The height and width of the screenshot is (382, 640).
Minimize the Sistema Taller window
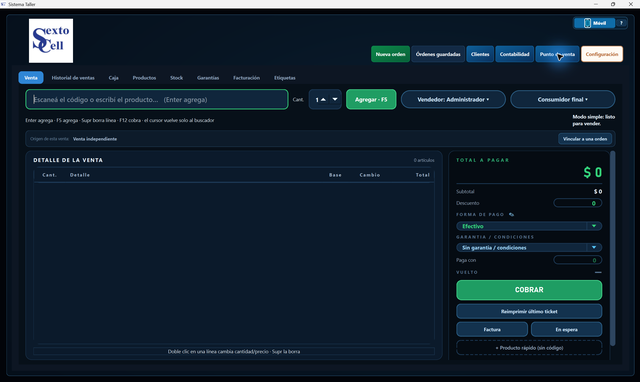(596, 4)
